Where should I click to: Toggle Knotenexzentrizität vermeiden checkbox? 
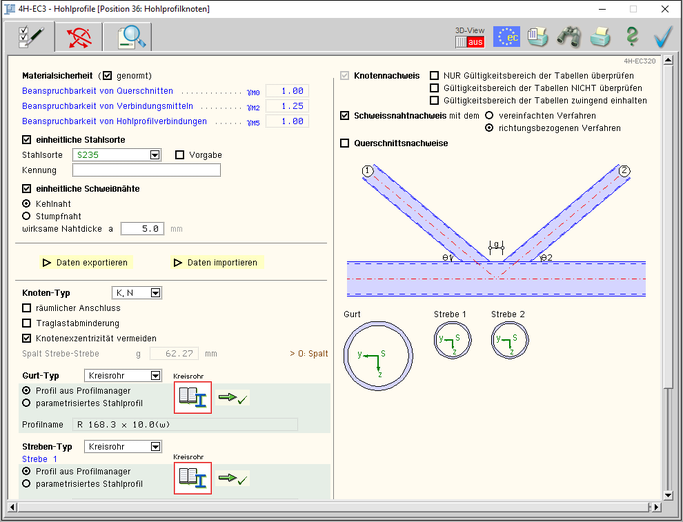click(x=27, y=337)
